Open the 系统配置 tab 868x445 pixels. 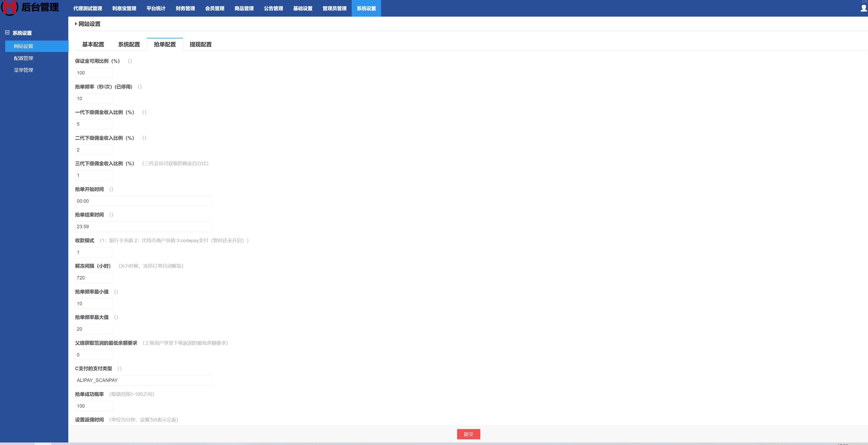[129, 44]
